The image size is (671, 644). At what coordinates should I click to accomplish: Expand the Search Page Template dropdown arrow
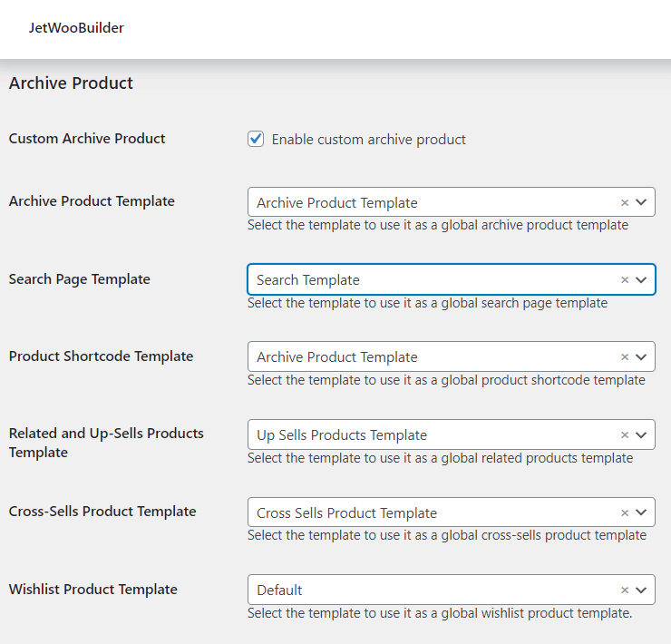pyautogui.click(x=640, y=280)
